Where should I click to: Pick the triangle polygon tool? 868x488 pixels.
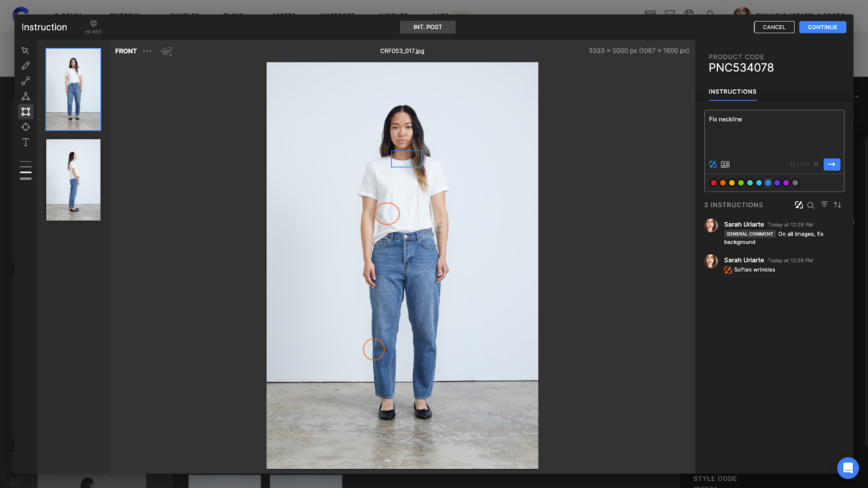pos(25,97)
